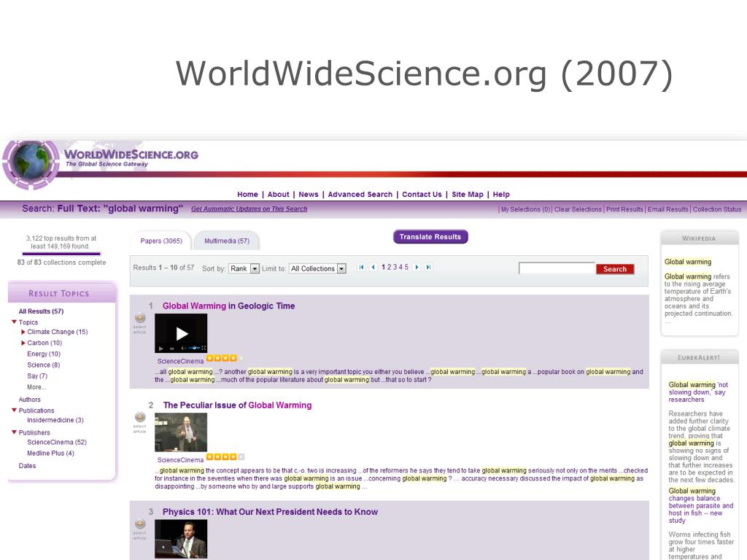Select article icon for Physics 101 result
The height and width of the screenshot is (560, 747).
[x=140, y=524]
